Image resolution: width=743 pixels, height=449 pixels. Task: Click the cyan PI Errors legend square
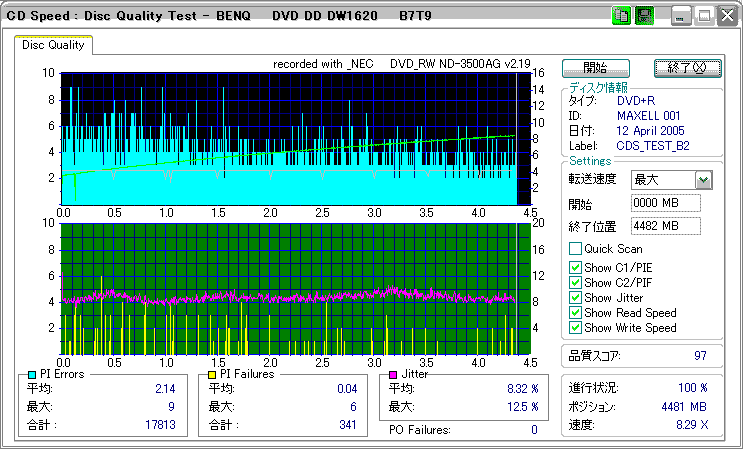coord(32,374)
